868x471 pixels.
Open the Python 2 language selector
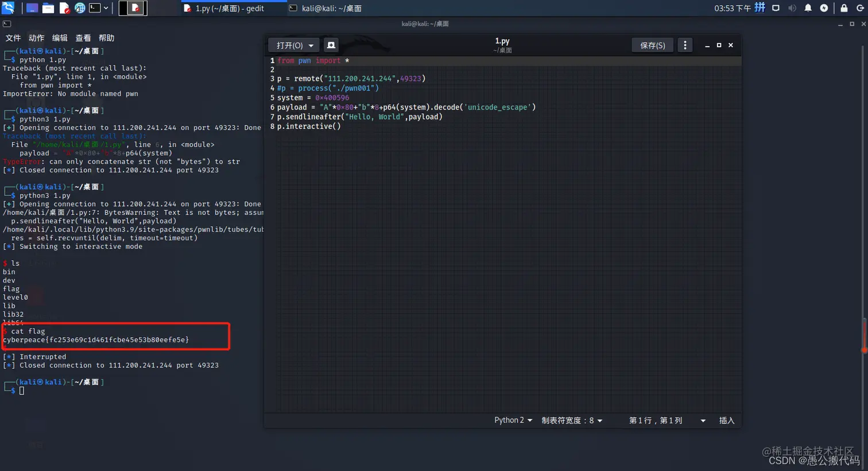[513, 420]
